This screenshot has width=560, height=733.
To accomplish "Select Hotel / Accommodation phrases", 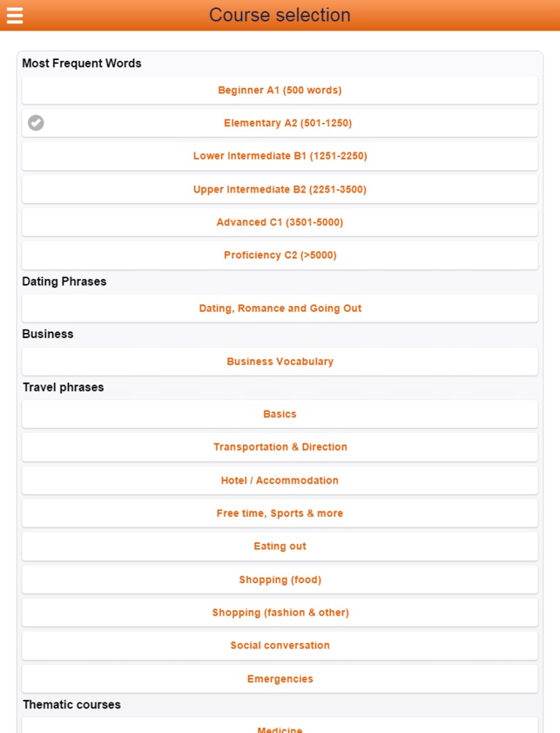I will (x=280, y=480).
